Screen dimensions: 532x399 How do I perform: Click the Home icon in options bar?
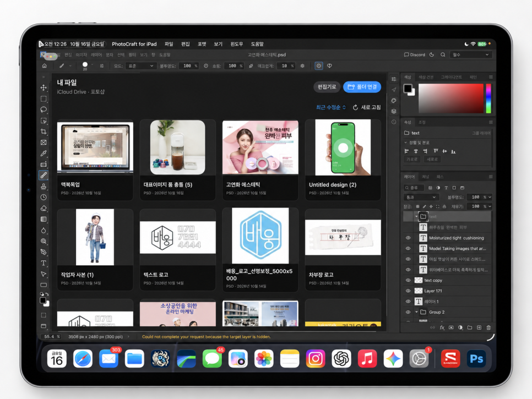[x=45, y=65]
